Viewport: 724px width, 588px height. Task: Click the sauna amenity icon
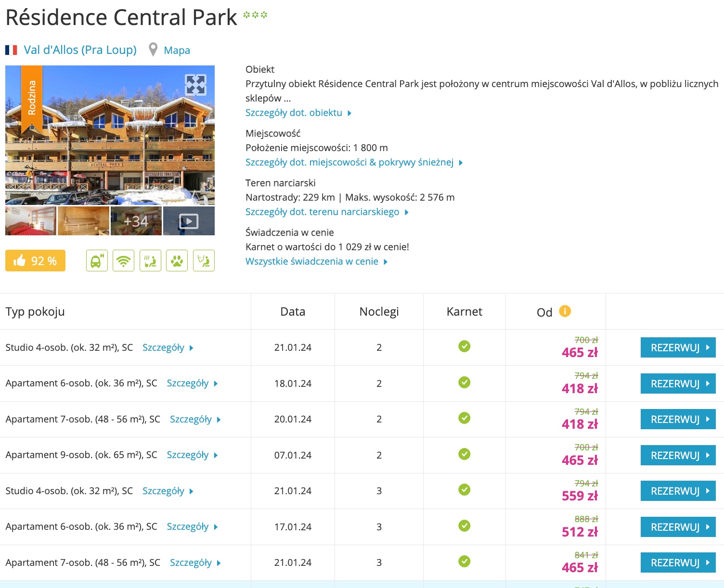point(150,261)
